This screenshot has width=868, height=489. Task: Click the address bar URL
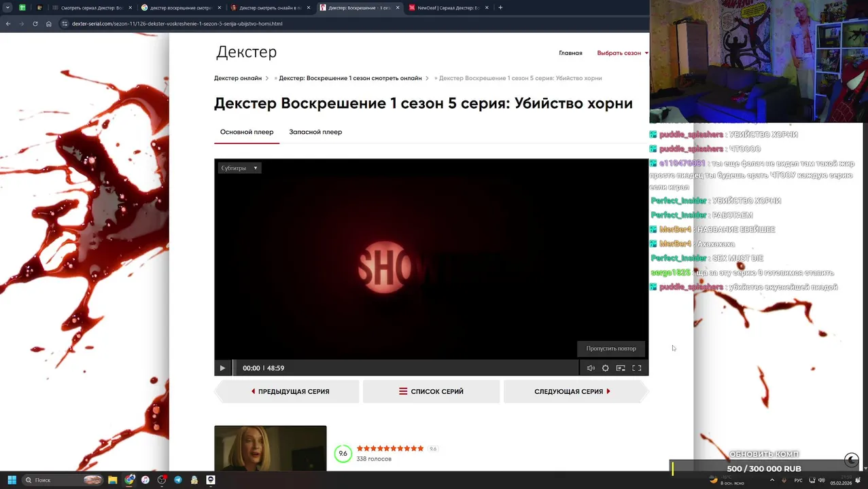click(x=177, y=24)
